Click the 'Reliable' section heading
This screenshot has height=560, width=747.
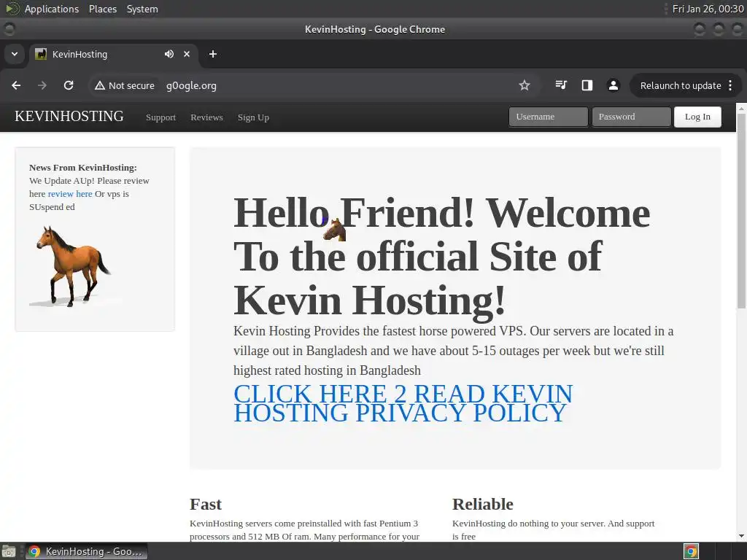point(483,504)
